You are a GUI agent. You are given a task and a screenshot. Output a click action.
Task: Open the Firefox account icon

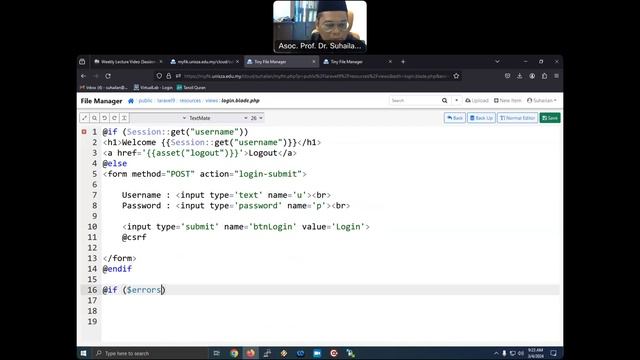pyautogui.click(x=532, y=76)
